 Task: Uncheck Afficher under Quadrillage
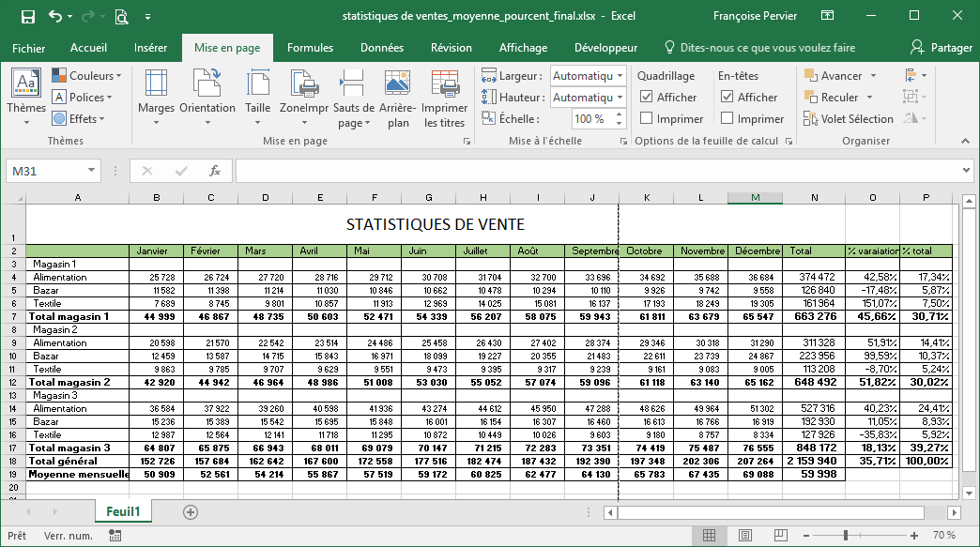[647, 97]
